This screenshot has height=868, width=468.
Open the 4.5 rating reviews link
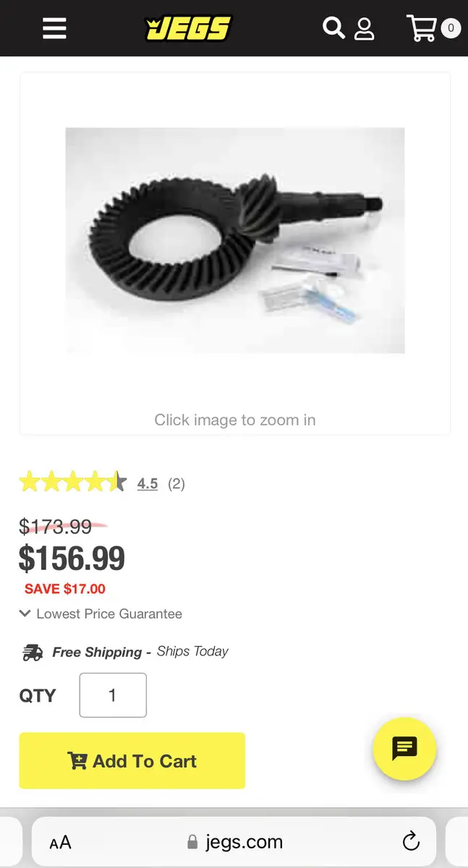(148, 483)
